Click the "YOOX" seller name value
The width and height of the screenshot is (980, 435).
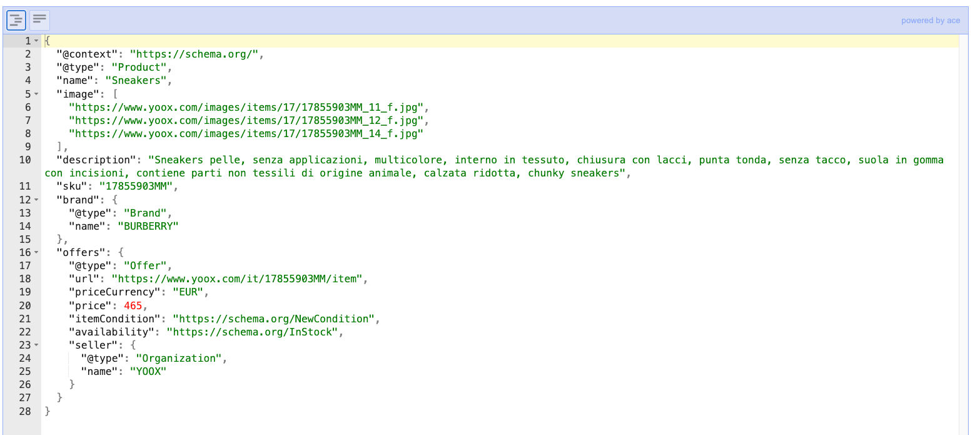tap(148, 371)
